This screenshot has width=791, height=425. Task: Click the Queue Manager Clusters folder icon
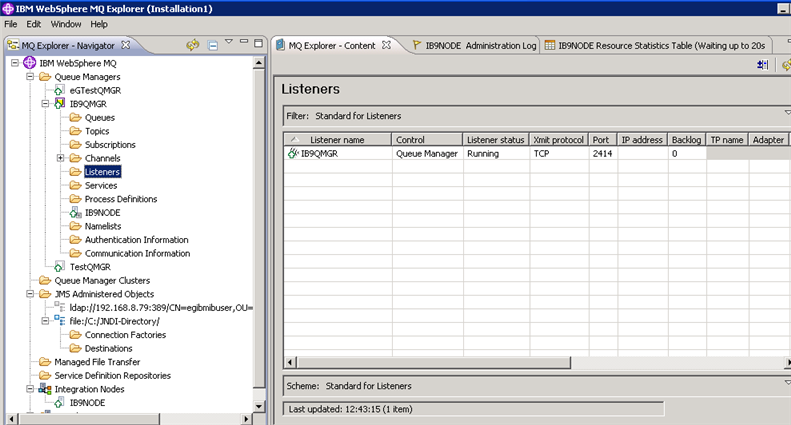45,280
